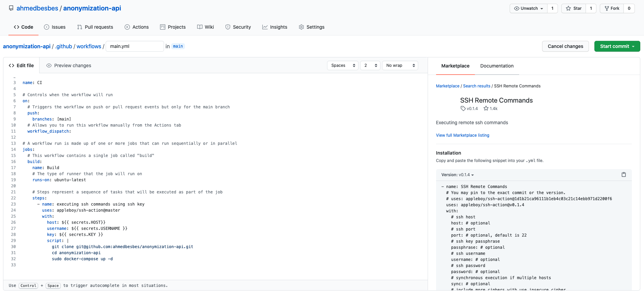This screenshot has width=644, height=295.
Task: Open the Insights tab
Action: 275,27
